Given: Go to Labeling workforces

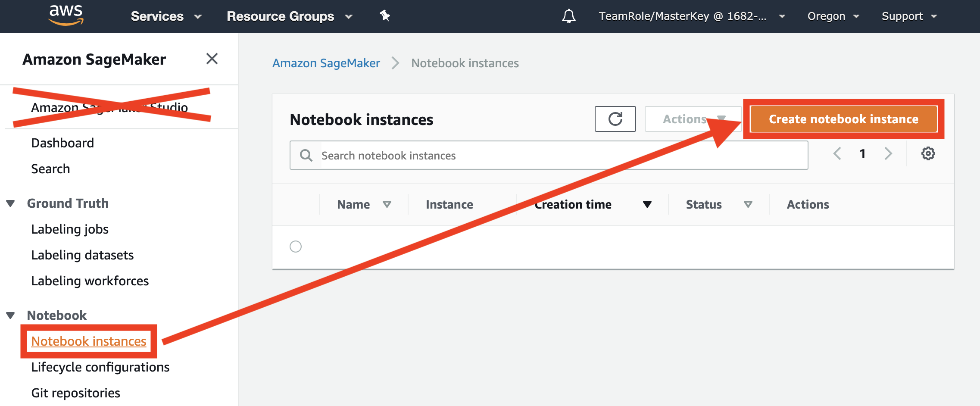Looking at the screenshot, I should [90, 281].
